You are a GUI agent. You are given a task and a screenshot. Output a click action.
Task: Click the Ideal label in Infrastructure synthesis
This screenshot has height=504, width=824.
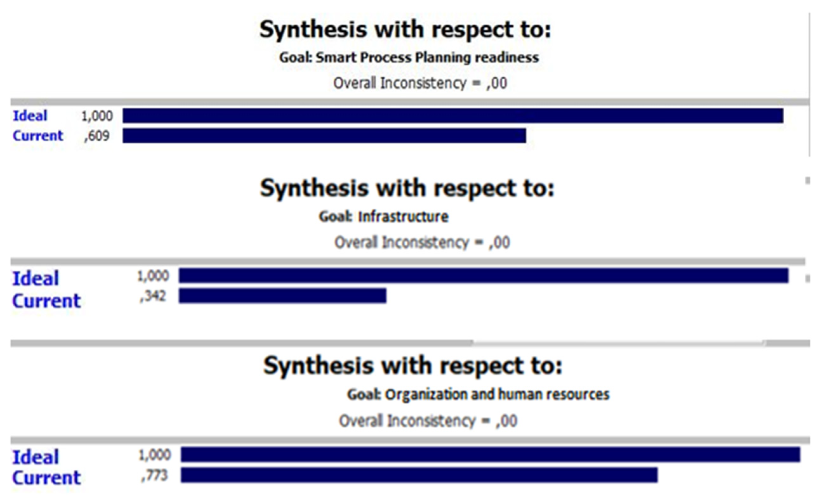36,278
